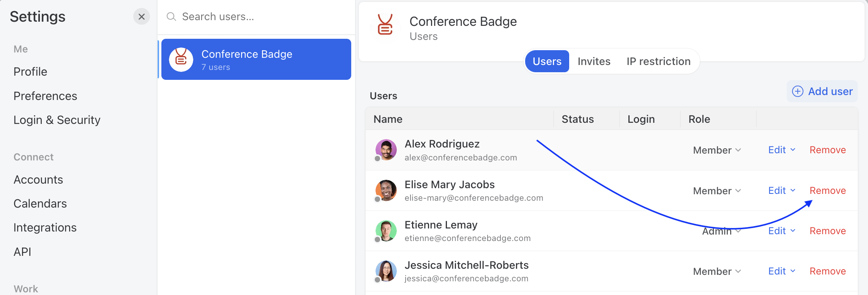Go to Login & Security settings
The image size is (868, 295).
pyautogui.click(x=57, y=120)
